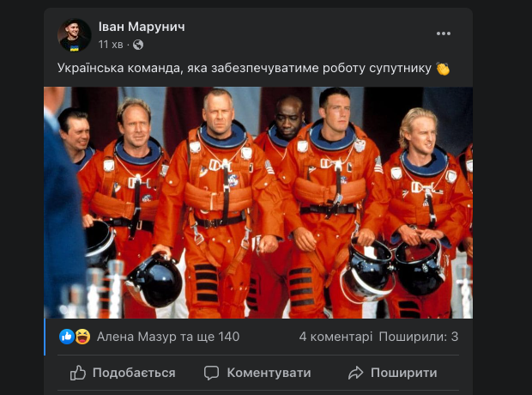Screen dimensions: 532x395
Task: Click the speech bubble comment icon
Action: coord(211,373)
